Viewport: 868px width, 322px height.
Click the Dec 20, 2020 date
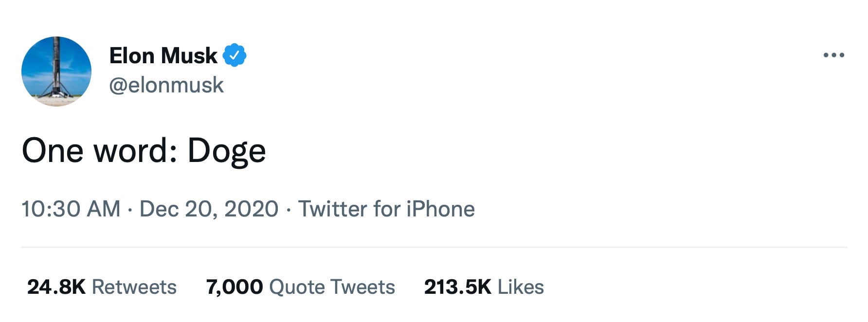pos(209,209)
